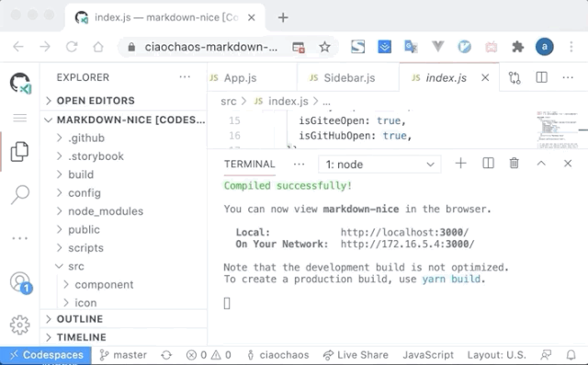Open the Accounts icon with badge
This screenshot has height=365, width=588.
coord(20,283)
